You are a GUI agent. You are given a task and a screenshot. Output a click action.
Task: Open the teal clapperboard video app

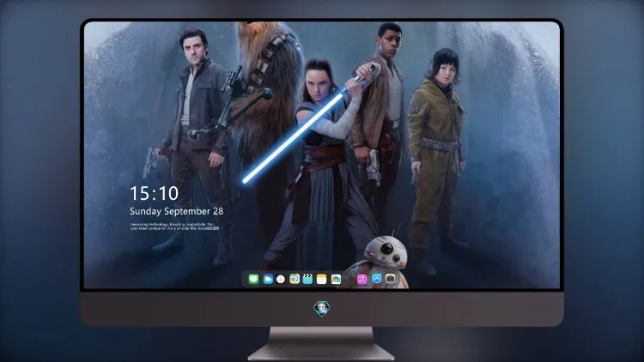point(307,280)
